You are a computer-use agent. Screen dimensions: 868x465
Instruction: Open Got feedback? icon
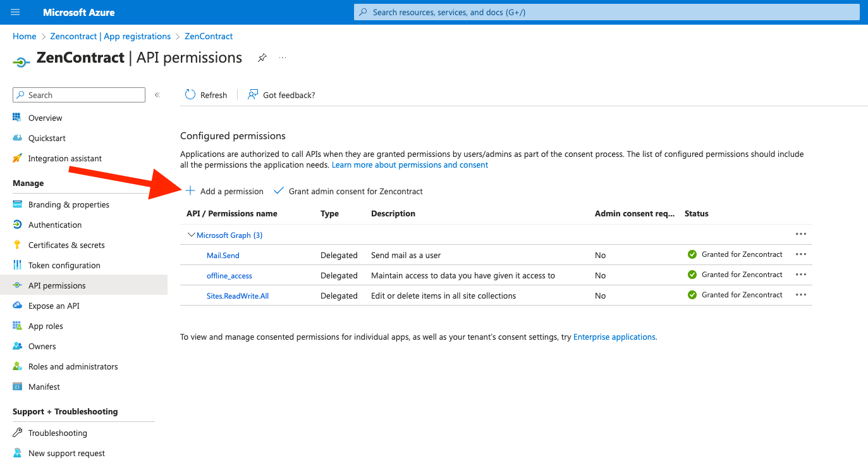coord(253,94)
